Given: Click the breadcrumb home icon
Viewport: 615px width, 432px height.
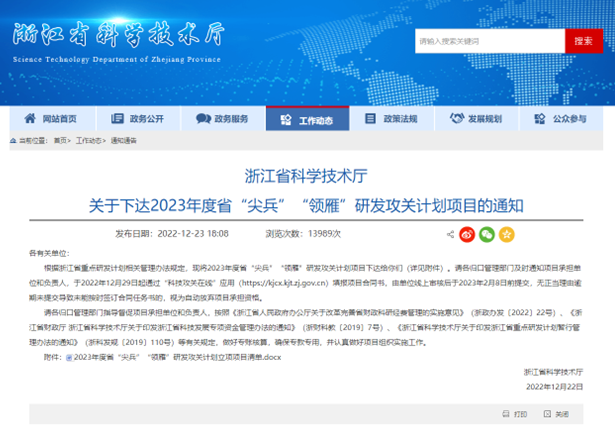Looking at the screenshot, I should click(x=13, y=140).
